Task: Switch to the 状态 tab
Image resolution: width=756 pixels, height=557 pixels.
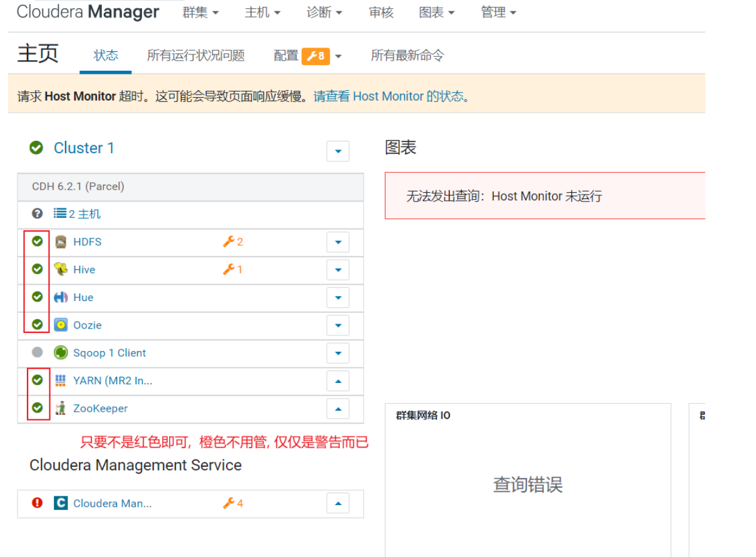Action: [x=106, y=55]
